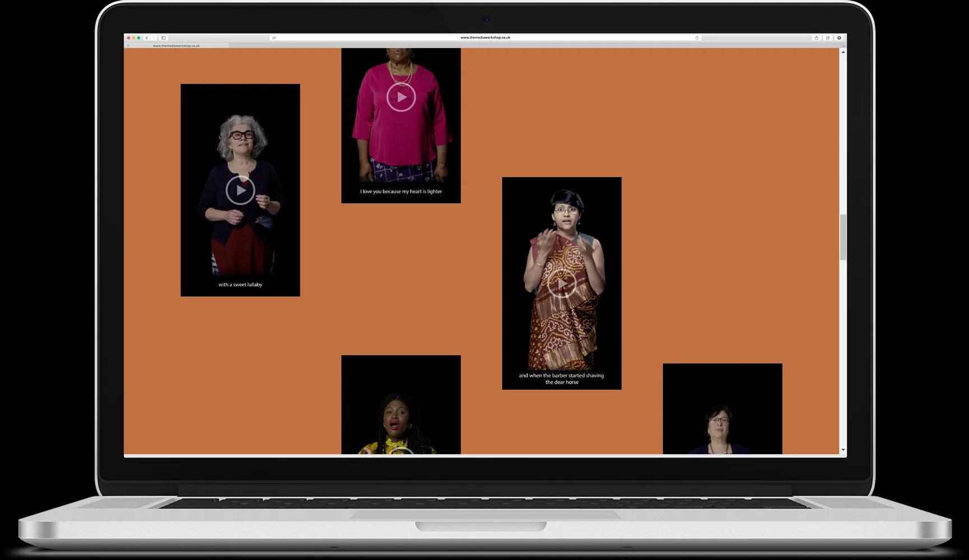The image size is (969, 560).
Task: Reload the page with the refresh icon
Action: click(x=697, y=38)
